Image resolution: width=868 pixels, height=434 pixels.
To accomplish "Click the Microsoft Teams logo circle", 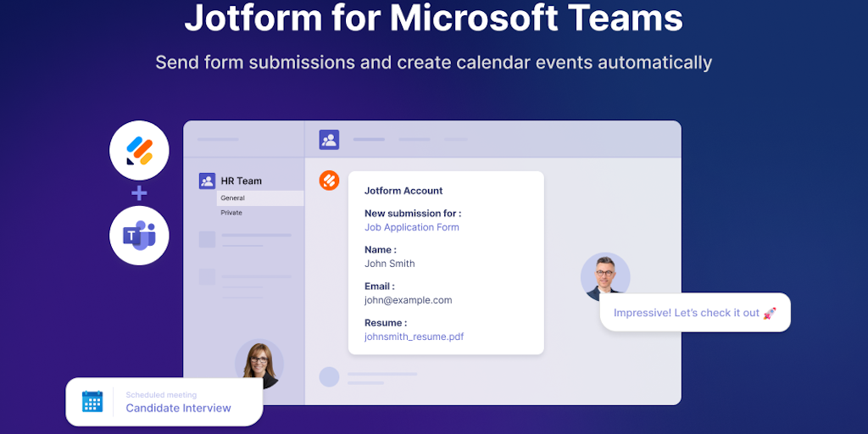I will click(x=139, y=236).
